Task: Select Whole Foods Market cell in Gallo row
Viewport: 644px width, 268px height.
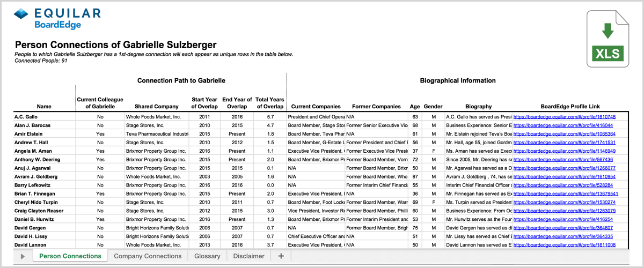Action: coord(157,116)
